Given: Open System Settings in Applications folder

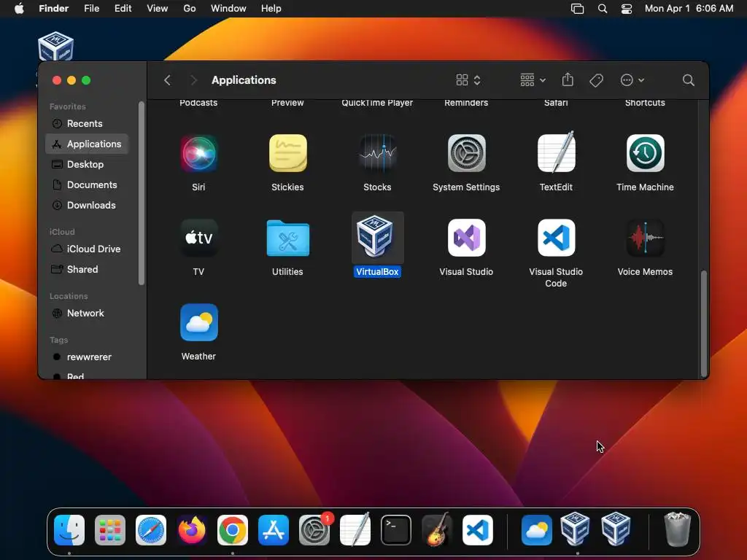Looking at the screenshot, I should tap(466, 153).
